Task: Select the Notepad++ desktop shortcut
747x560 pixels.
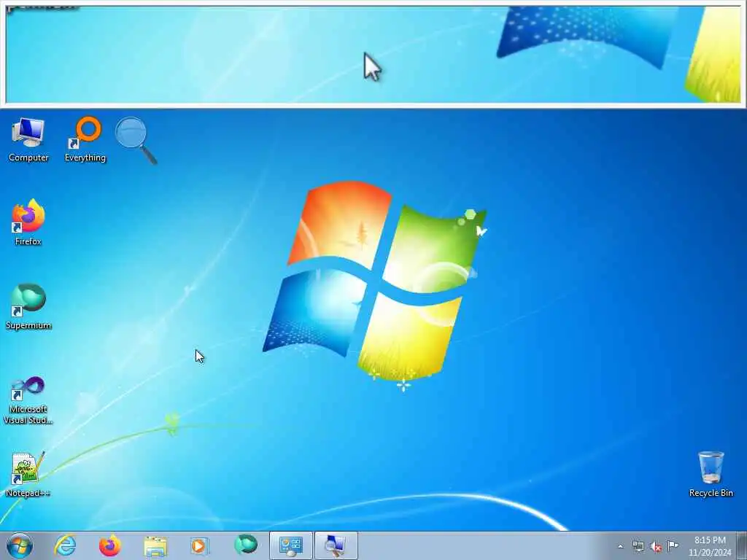Action: (28, 474)
